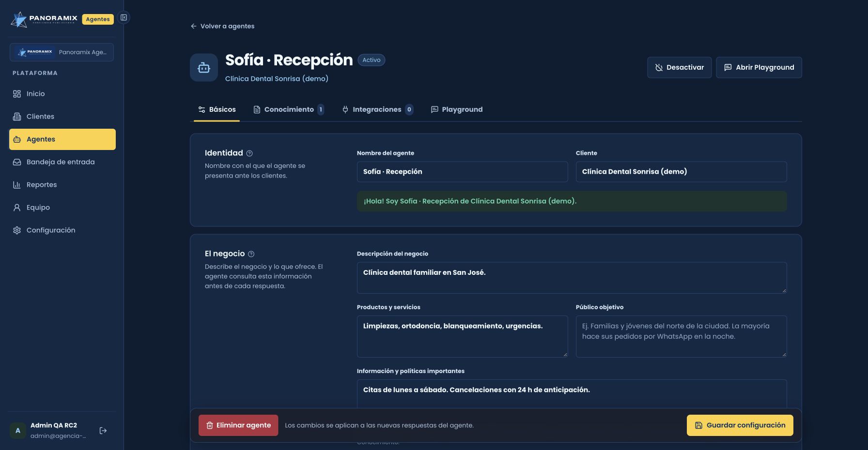Screen dimensions: 868x450
Task: Click the greeting preview '¡Hola! Soy Sofía'
Action: (x=572, y=201)
